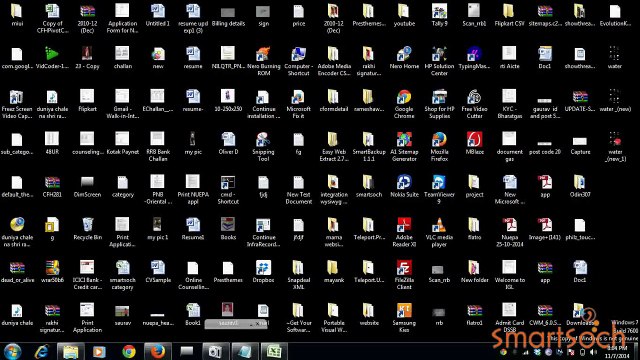
Task: Open the Nokia Suite shortcut
Action: [404, 182]
